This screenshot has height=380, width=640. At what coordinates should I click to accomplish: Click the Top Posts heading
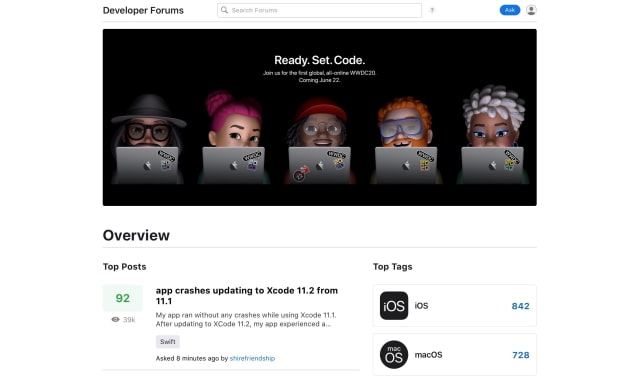pos(124,267)
